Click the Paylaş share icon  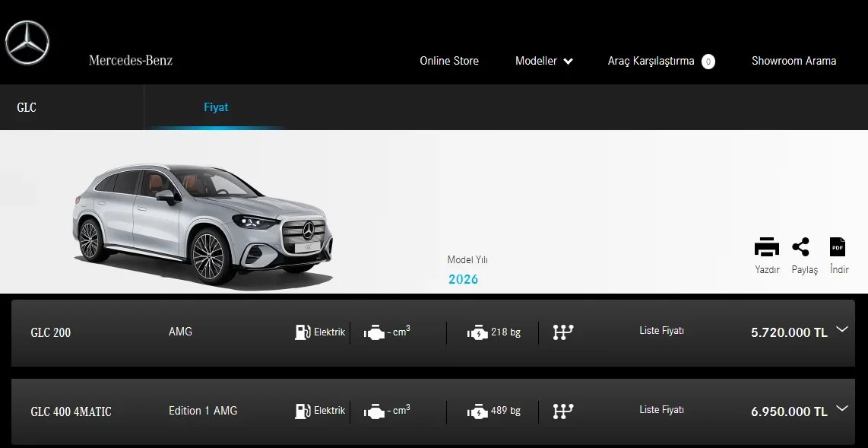(801, 247)
